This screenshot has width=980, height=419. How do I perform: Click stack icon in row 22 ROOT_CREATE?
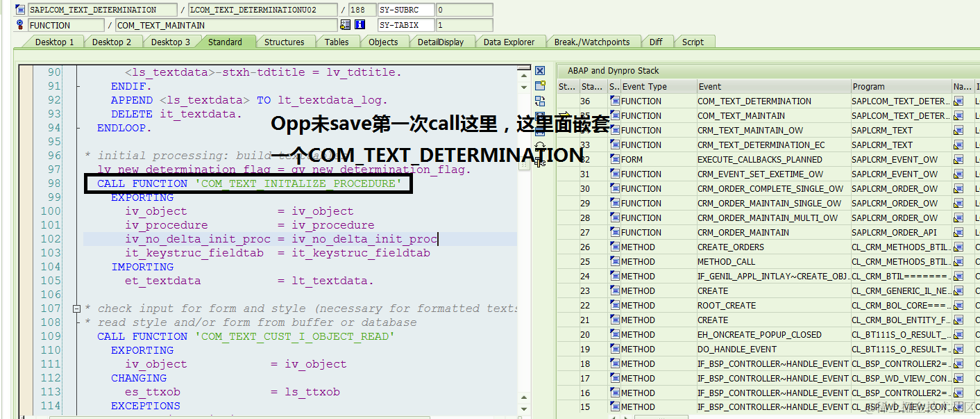[x=614, y=306]
